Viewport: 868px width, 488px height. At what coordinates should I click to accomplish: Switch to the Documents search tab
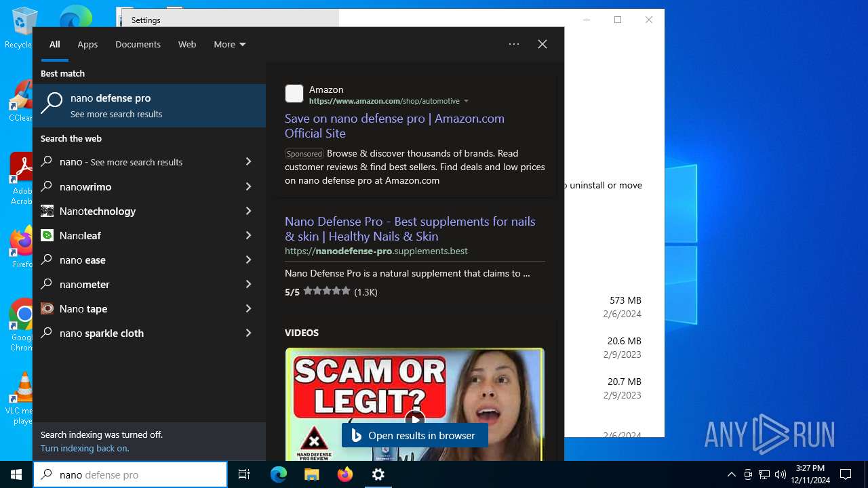tap(138, 44)
